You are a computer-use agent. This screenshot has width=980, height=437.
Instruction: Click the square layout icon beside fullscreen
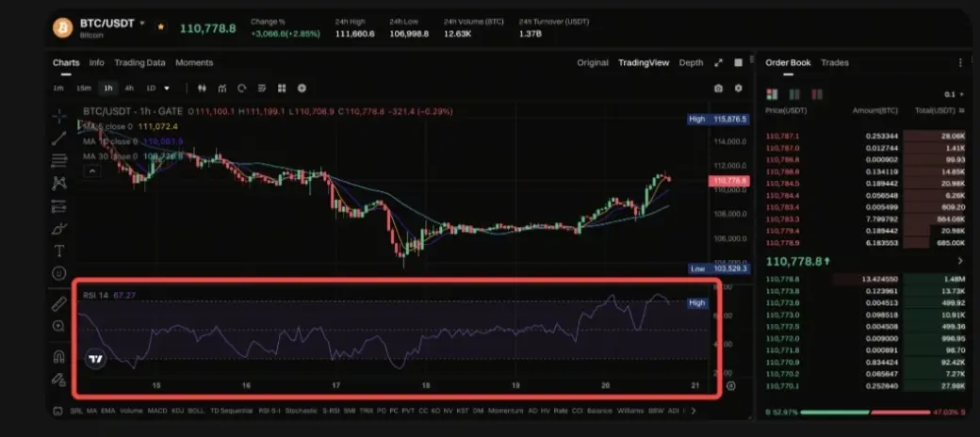click(x=738, y=62)
